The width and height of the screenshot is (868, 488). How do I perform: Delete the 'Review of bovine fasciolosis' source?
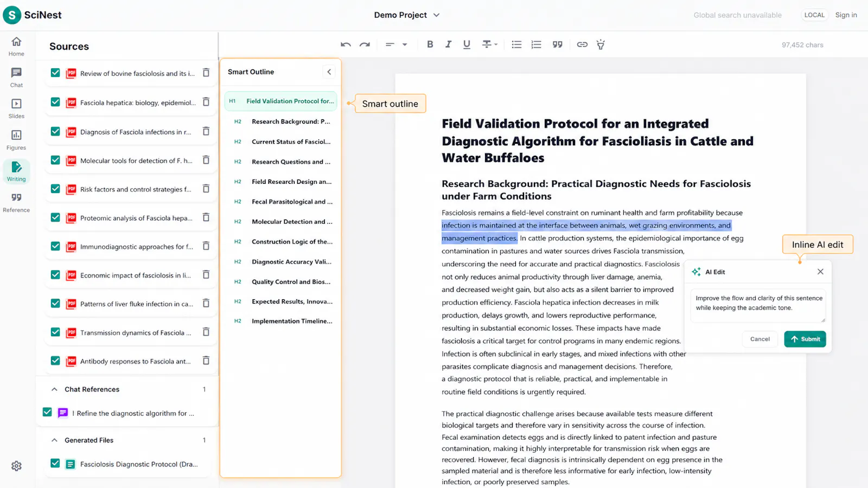click(206, 73)
